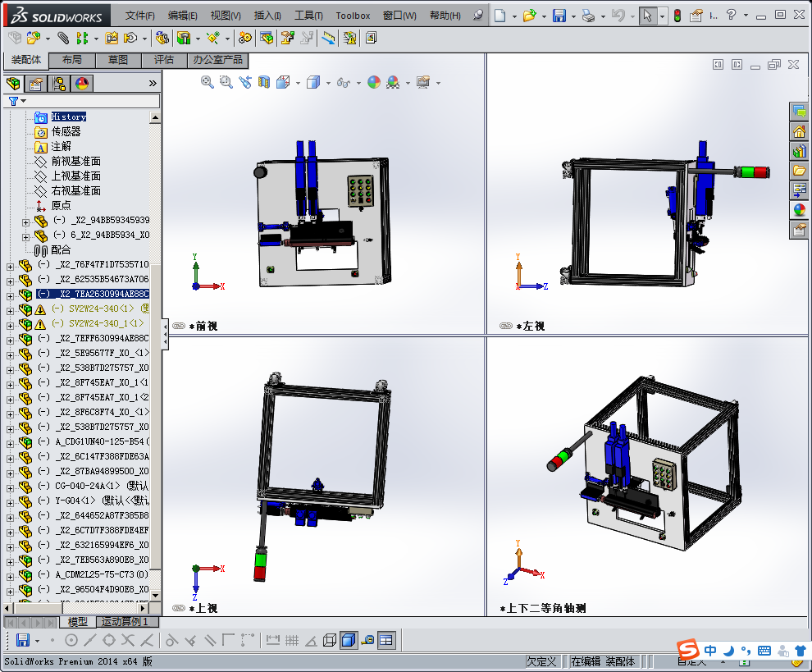
Task: Toggle the Select arrow cursor tool
Action: 647,16
